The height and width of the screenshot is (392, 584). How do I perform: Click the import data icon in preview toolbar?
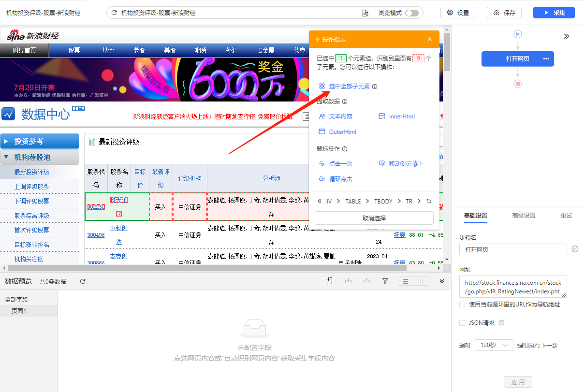coord(348,281)
